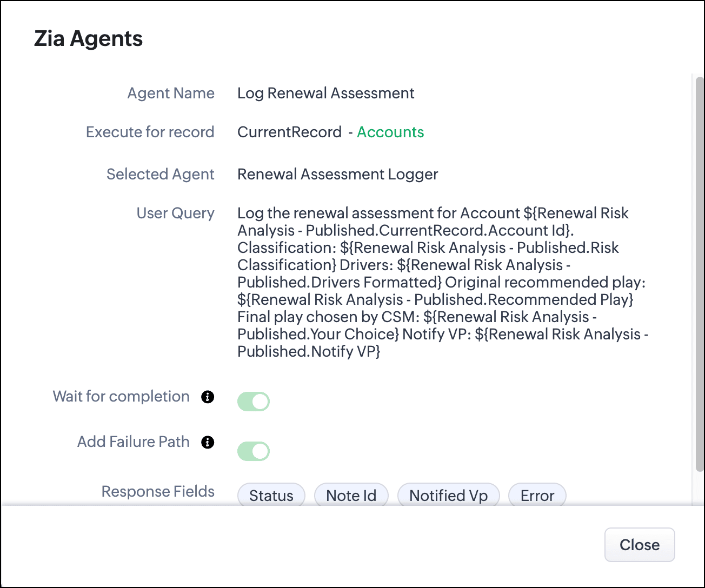
Task: Click the Response Fields label
Action: [158, 491]
